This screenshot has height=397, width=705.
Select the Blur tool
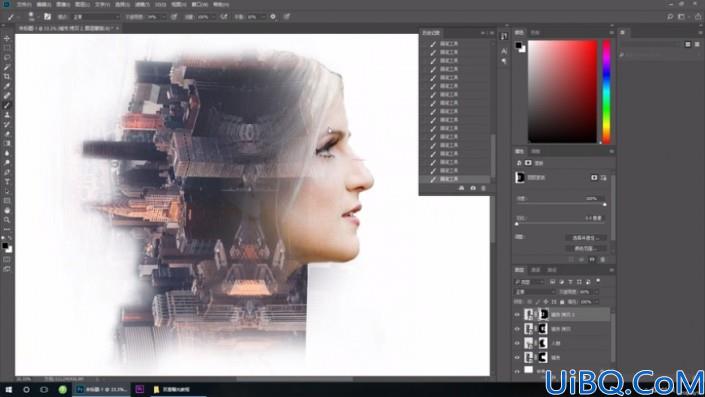click(x=7, y=153)
